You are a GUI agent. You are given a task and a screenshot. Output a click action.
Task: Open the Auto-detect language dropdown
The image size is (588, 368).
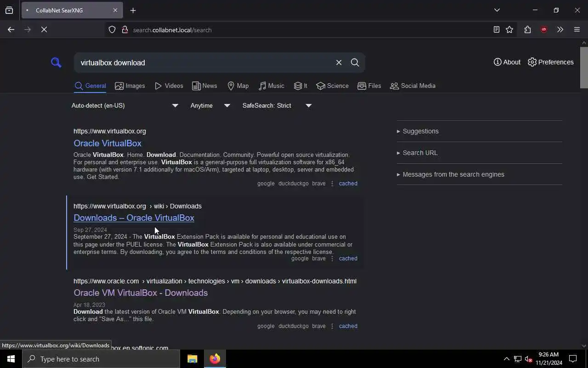coord(125,105)
